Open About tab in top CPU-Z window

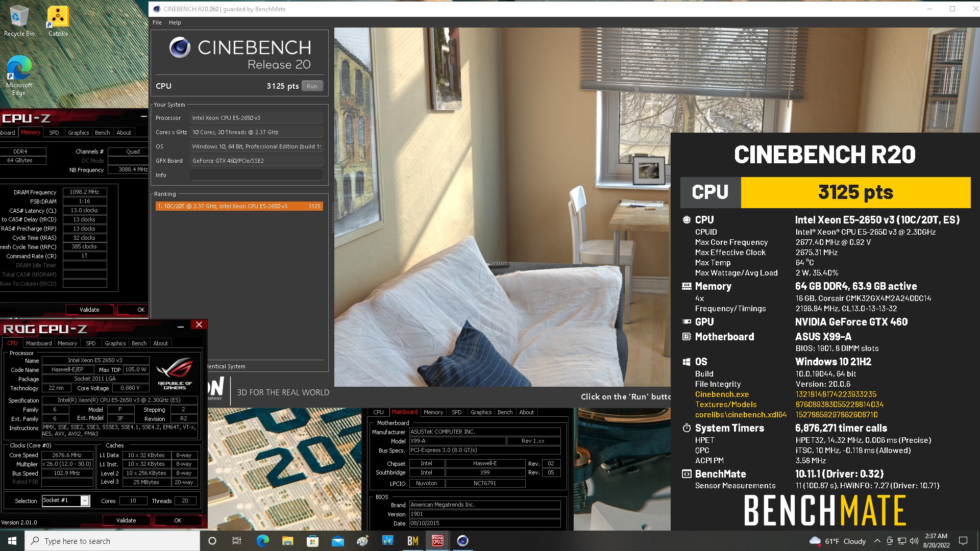coord(124,133)
